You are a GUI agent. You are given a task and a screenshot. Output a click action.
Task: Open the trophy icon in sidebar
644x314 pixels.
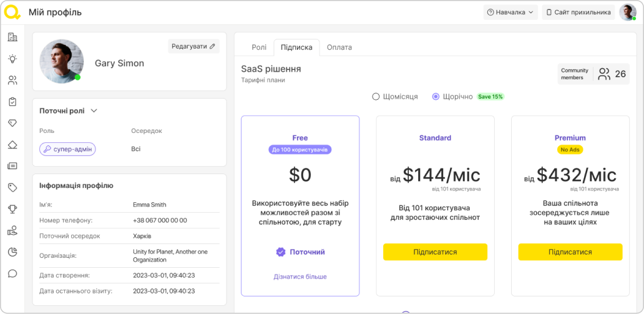12,209
